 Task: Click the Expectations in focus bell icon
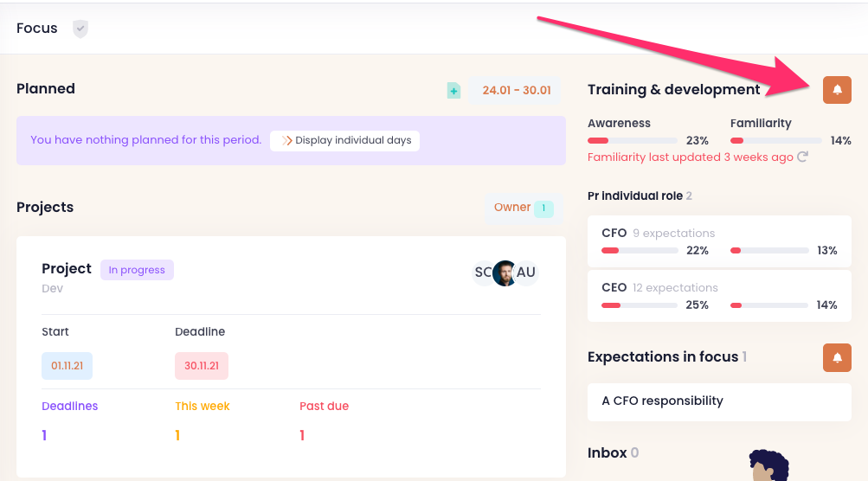[837, 357]
